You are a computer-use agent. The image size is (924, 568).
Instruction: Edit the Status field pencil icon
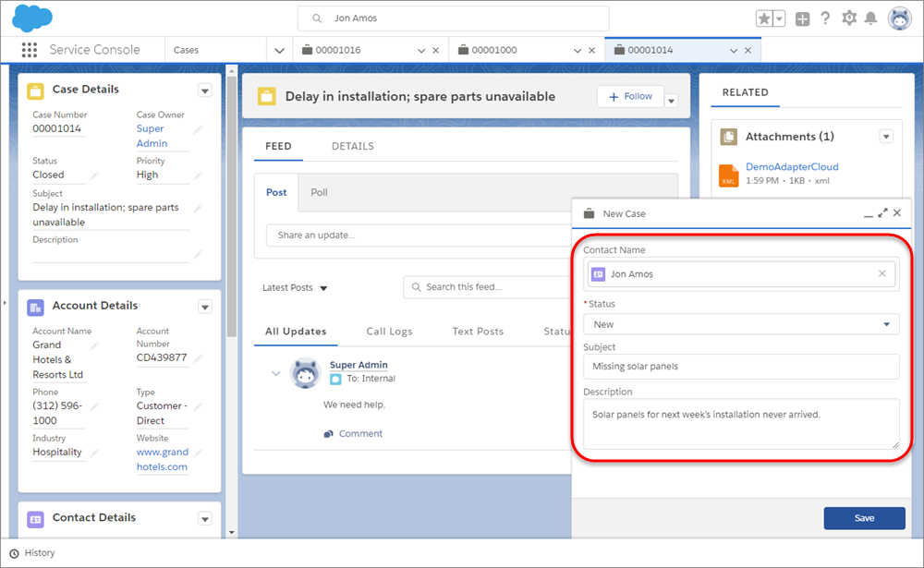tap(93, 175)
